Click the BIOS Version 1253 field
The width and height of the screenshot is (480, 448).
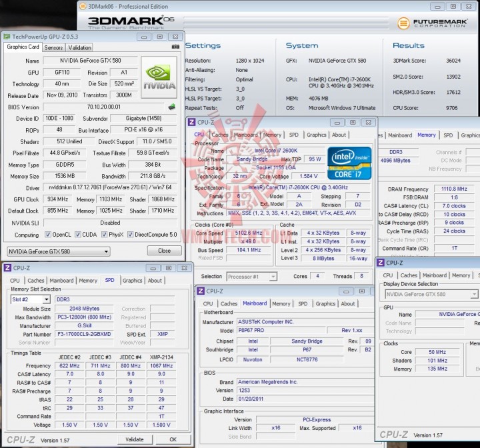pos(305,391)
